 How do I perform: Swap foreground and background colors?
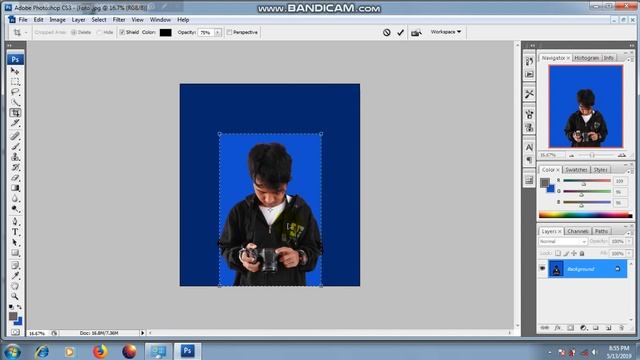pos(20,307)
